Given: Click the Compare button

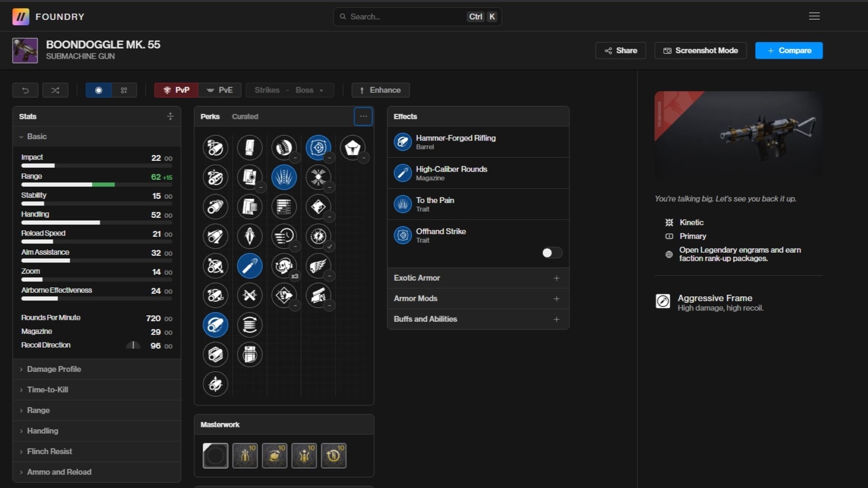Looking at the screenshot, I should tap(788, 51).
